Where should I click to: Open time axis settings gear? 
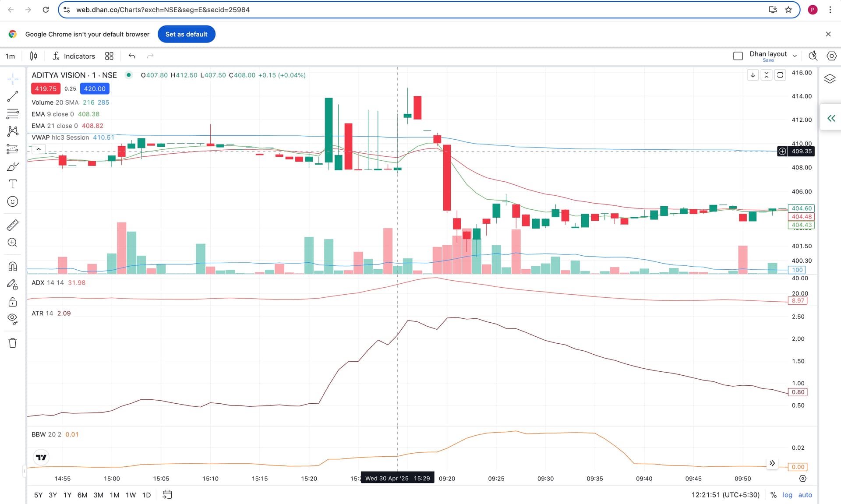[802, 479]
